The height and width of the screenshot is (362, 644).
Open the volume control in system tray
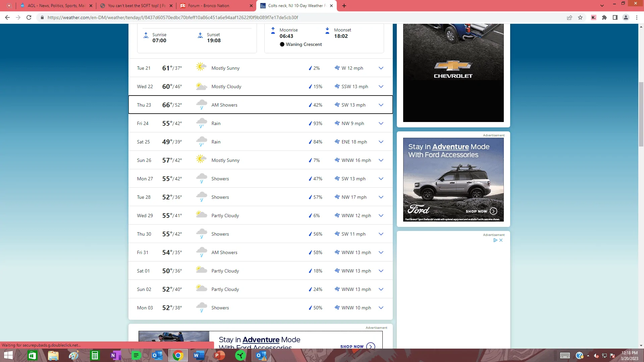(596, 356)
